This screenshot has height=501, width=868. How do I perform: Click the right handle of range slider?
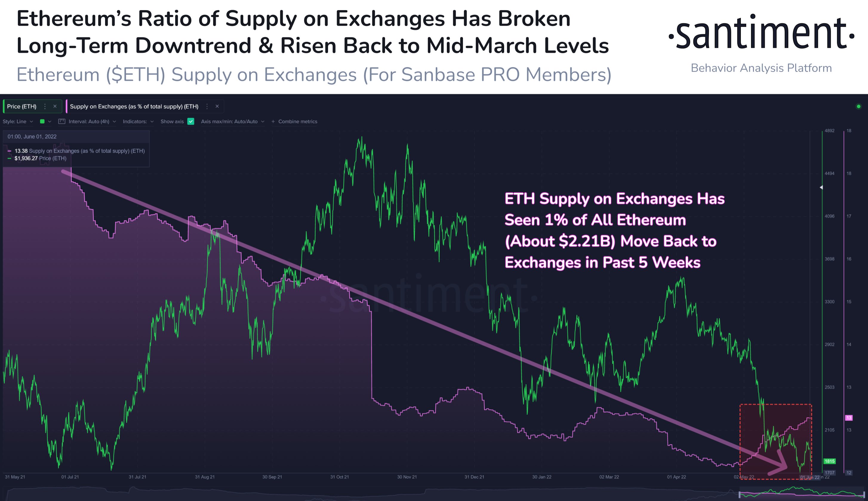(864, 495)
